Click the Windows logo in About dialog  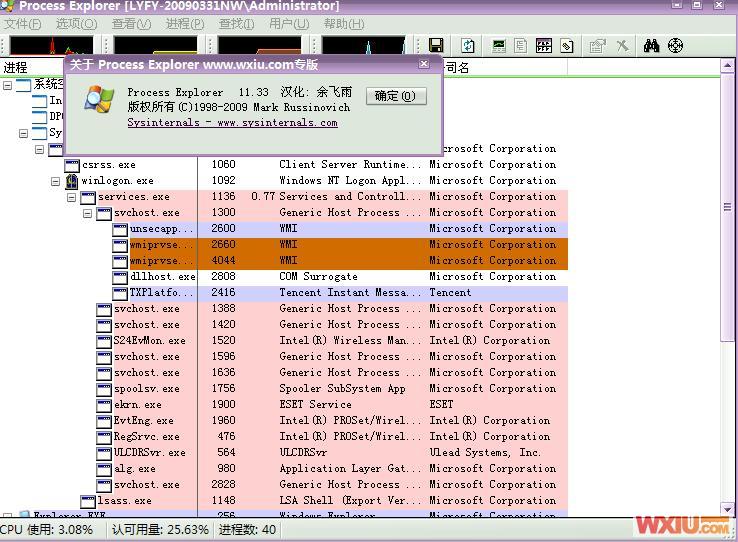(98, 99)
